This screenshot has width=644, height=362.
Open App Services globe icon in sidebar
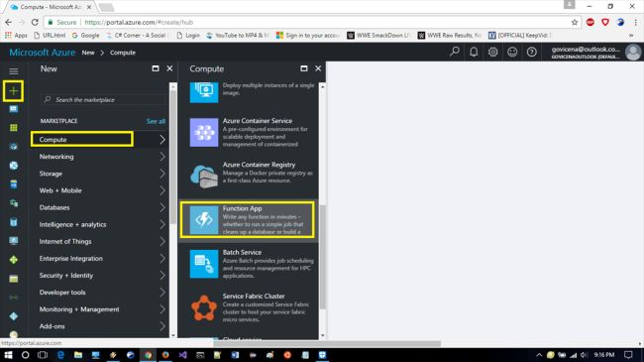(x=14, y=166)
